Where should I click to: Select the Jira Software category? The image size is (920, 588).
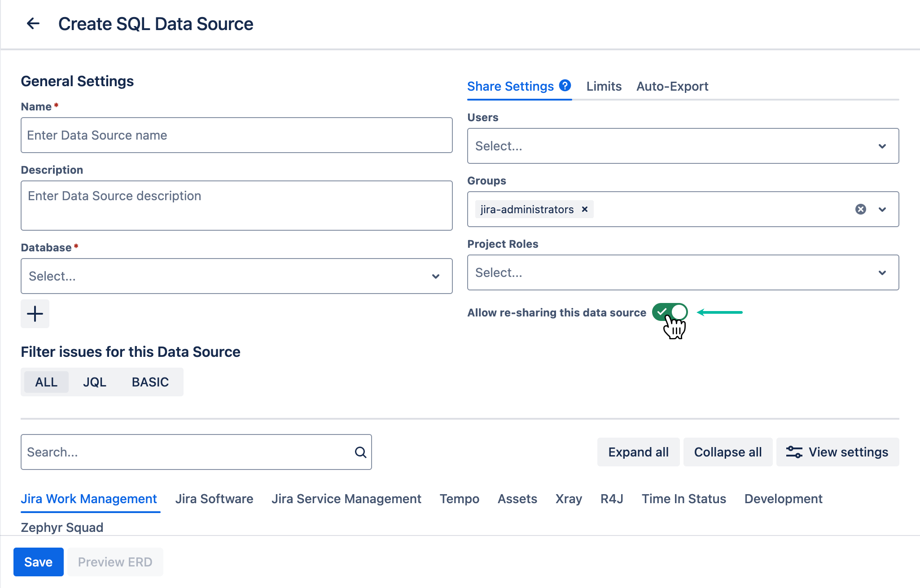click(214, 498)
